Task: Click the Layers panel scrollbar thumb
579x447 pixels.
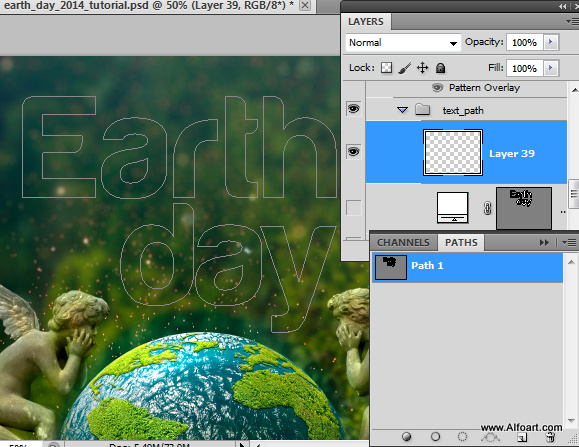Action: pos(574,194)
